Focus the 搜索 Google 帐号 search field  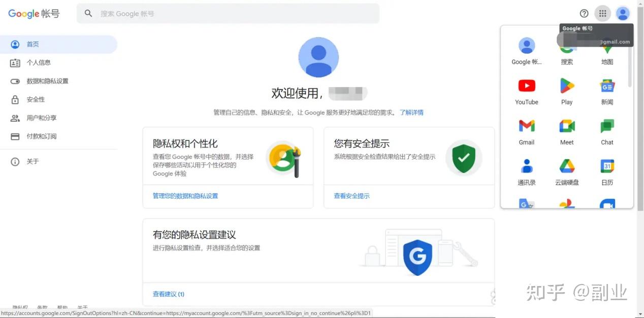click(228, 14)
